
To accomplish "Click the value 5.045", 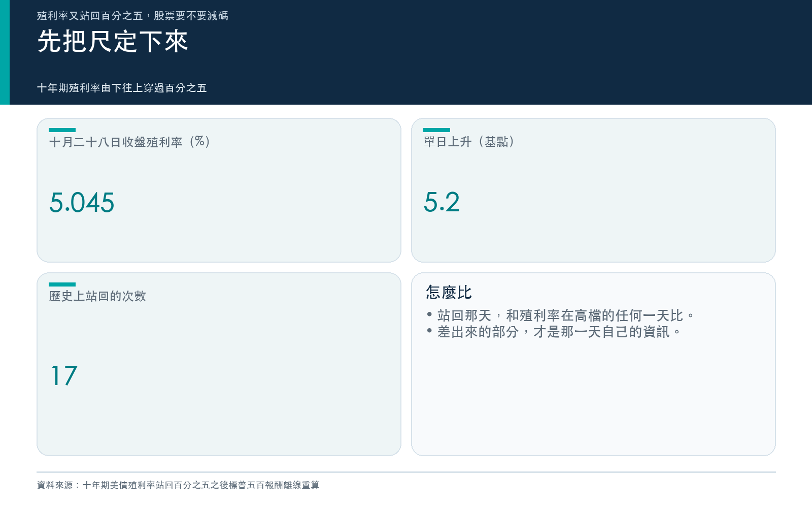I will tap(82, 202).
